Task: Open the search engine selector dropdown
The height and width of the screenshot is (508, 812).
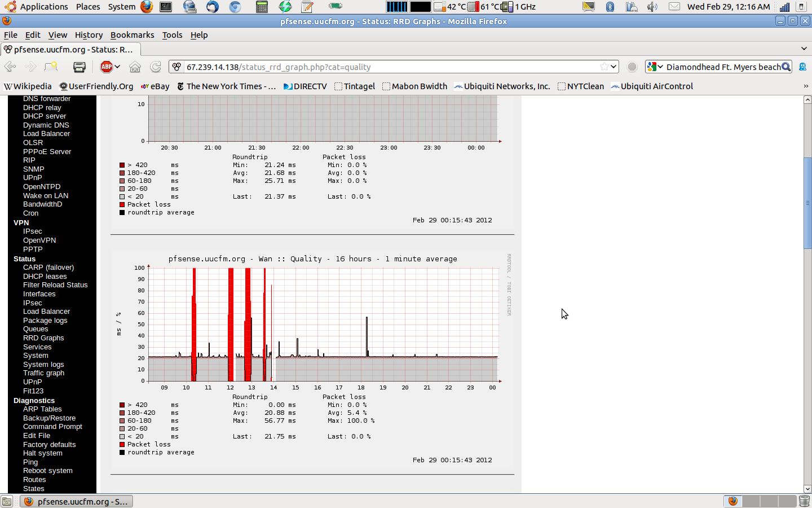Action: tap(655, 67)
